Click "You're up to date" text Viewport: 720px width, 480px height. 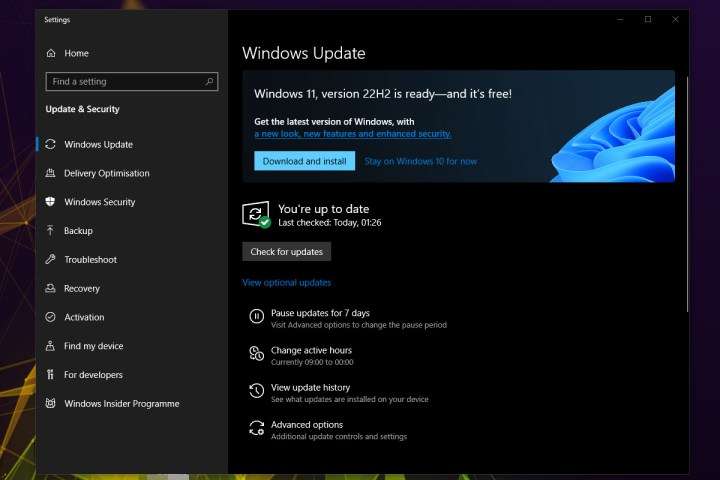click(x=323, y=209)
